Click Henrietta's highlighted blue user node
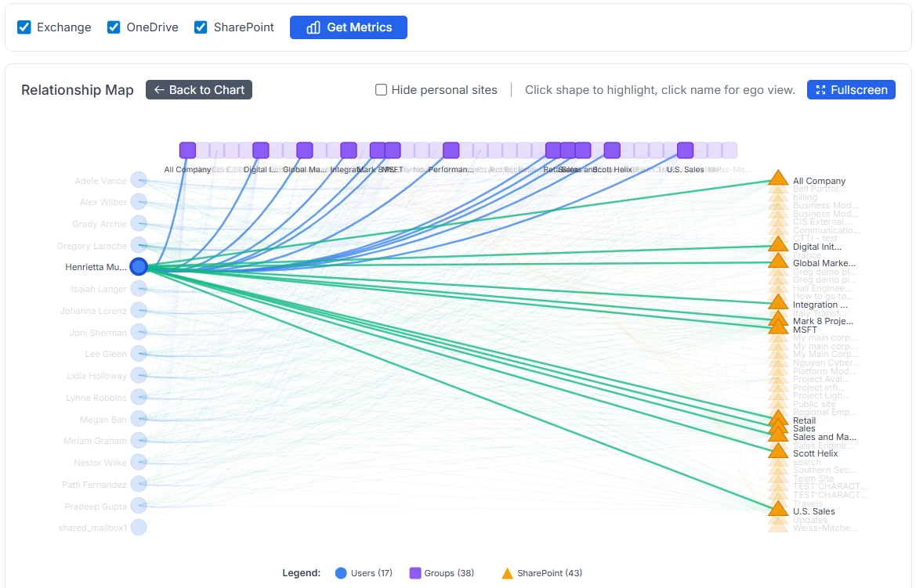This screenshot has width=916, height=588. (x=139, y=267)
